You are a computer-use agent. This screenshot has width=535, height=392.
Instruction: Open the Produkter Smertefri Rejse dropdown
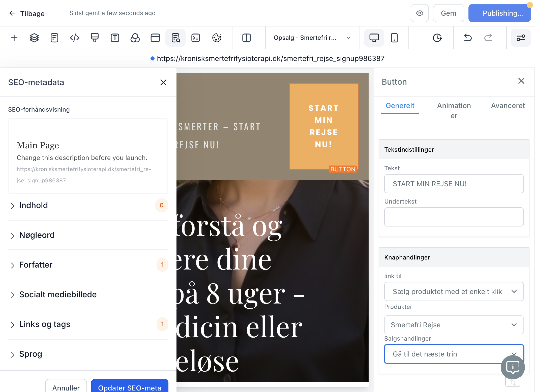[454, 325]
